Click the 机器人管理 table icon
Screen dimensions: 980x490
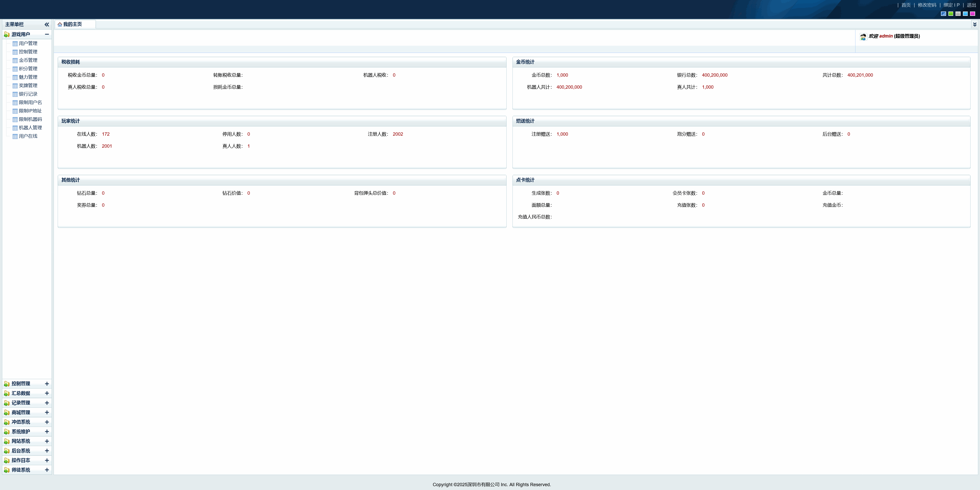click(15, 128)
